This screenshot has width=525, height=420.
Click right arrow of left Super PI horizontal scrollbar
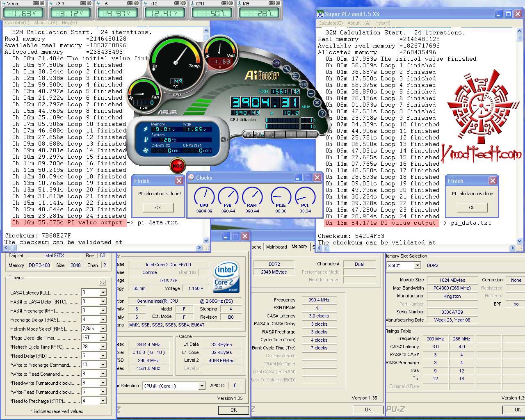[x=199, y=248]
